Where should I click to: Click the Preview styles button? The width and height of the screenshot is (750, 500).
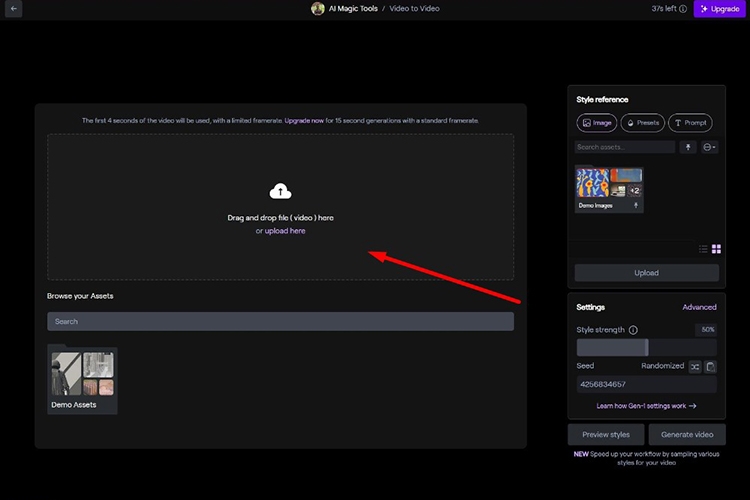(606, 434)
